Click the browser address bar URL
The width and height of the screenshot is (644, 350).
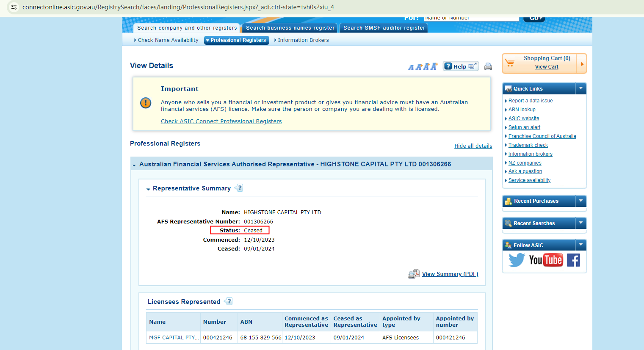click(178, 7)
